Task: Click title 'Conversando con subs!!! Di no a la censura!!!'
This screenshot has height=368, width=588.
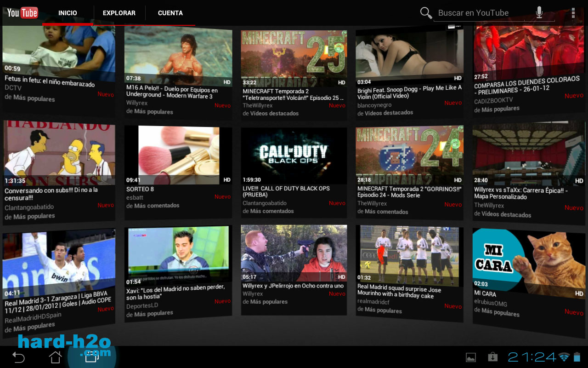Action: pos(51,194)
